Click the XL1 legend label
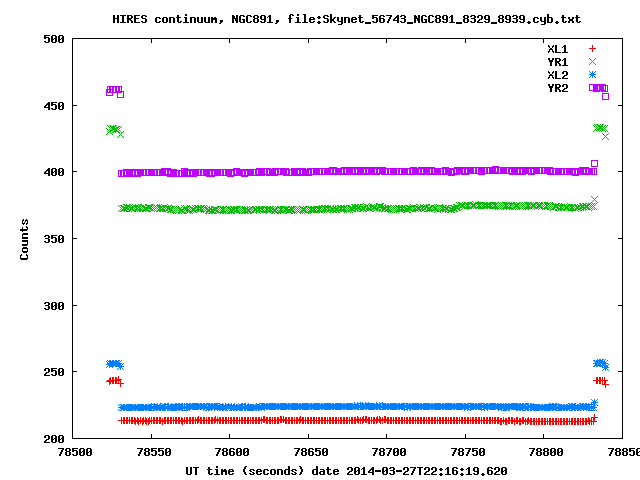Viewport: 640px width, 480px height. [558, 49]
